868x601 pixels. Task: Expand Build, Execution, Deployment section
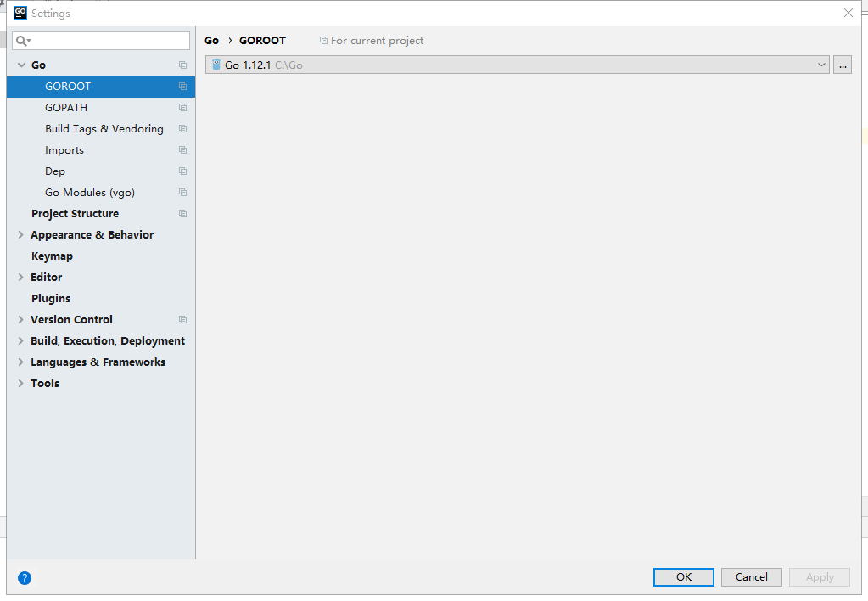point(20,340)
